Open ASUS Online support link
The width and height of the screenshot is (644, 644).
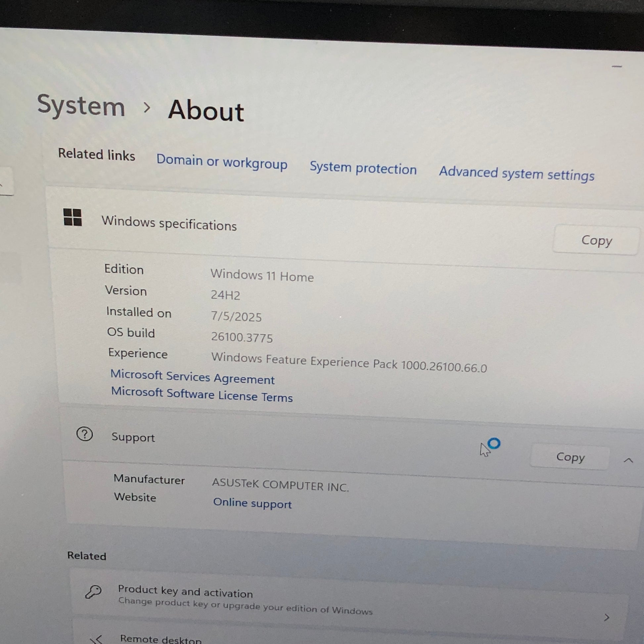(252, 503)
